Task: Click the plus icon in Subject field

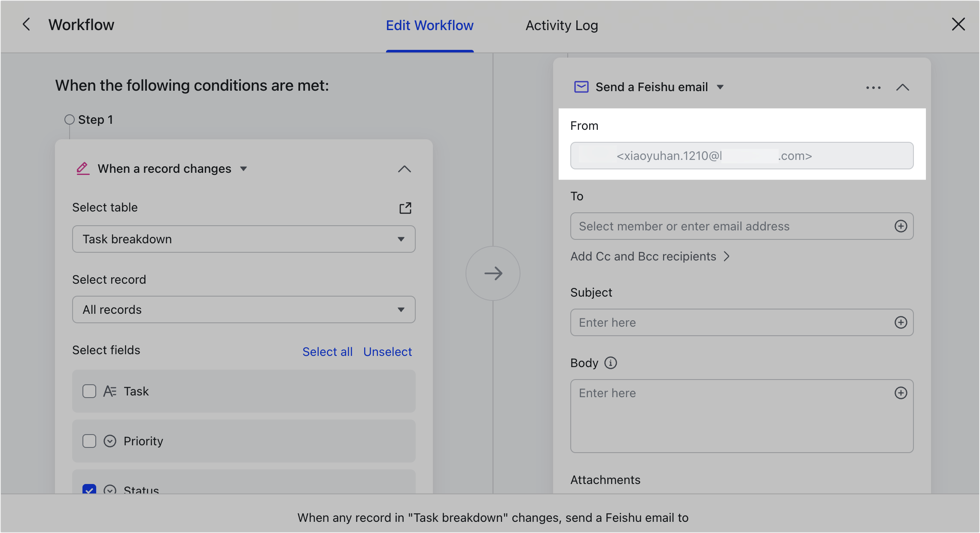Action: click(x=901, y=322)
